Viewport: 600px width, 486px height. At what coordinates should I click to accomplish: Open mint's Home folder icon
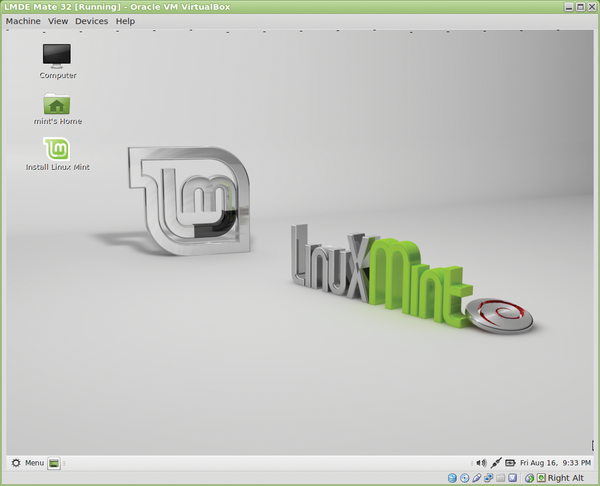click(x=57, y=104)
